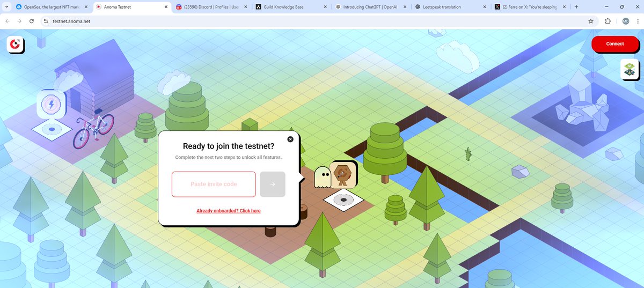Click the disc marker tile near the bicycle

[x=52, y=130]
